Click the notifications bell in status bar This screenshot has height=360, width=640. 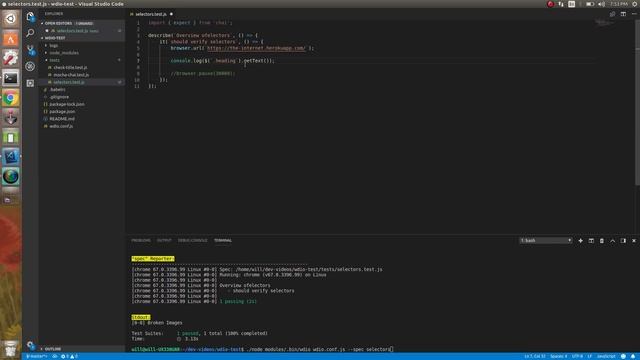[x=633, y=356]
